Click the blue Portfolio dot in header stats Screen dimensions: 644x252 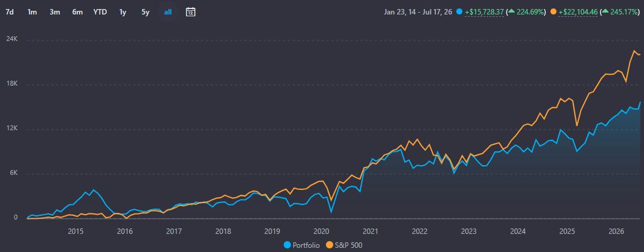pyautogui.click(x=459, y=12)
